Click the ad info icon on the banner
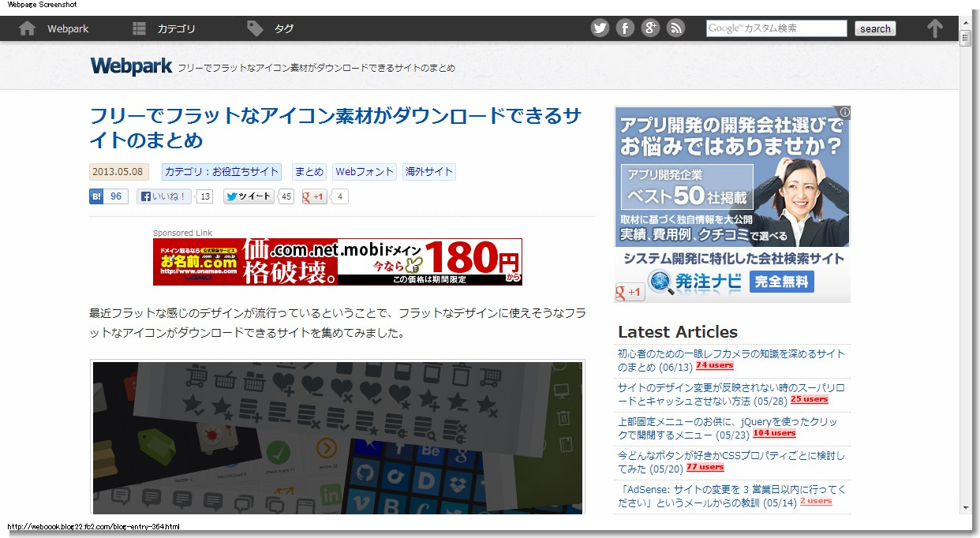The height and width of the screenshot is (538, 980). click(x=844, y=112)
